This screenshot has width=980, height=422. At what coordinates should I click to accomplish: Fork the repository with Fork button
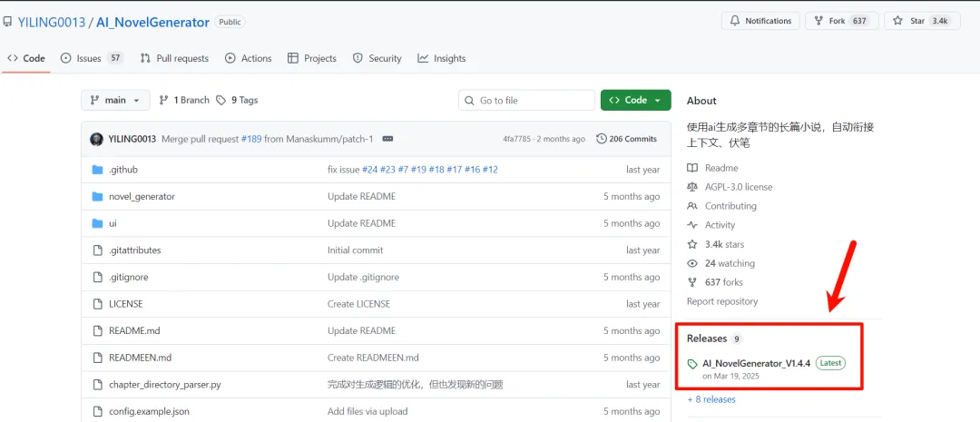point(842,21)
